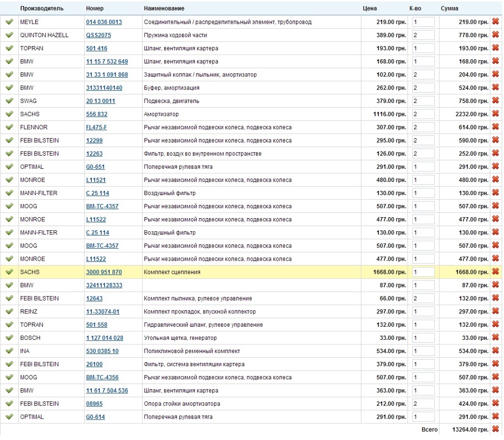
Task: Click the green checkmark for OPTIMAL G0-614
Action: [x=9, y=417]
